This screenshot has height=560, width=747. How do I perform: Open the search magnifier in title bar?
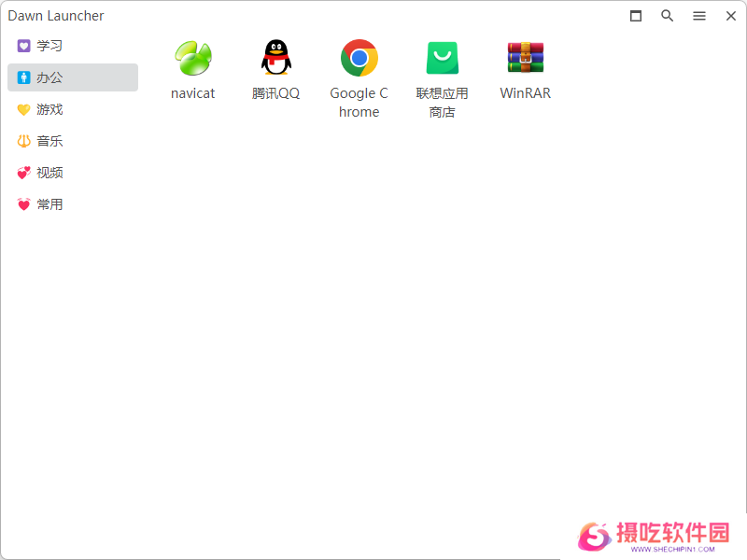(x=667, y=16)
